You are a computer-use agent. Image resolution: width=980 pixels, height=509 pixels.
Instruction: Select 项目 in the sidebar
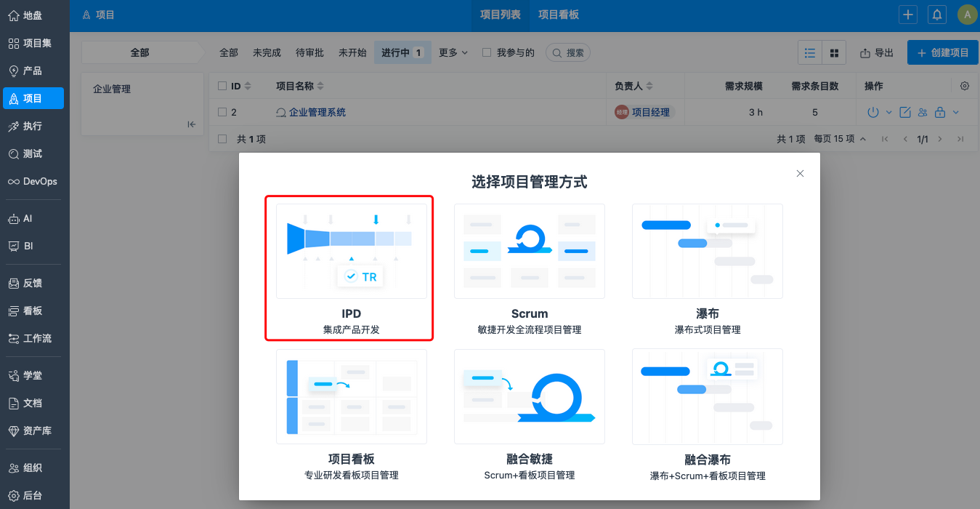pyautogui.click(x=33, y=98)
